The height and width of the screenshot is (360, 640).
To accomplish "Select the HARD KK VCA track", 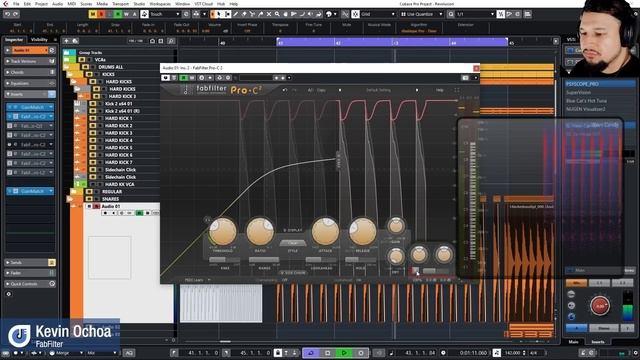I will click(119, 184).
